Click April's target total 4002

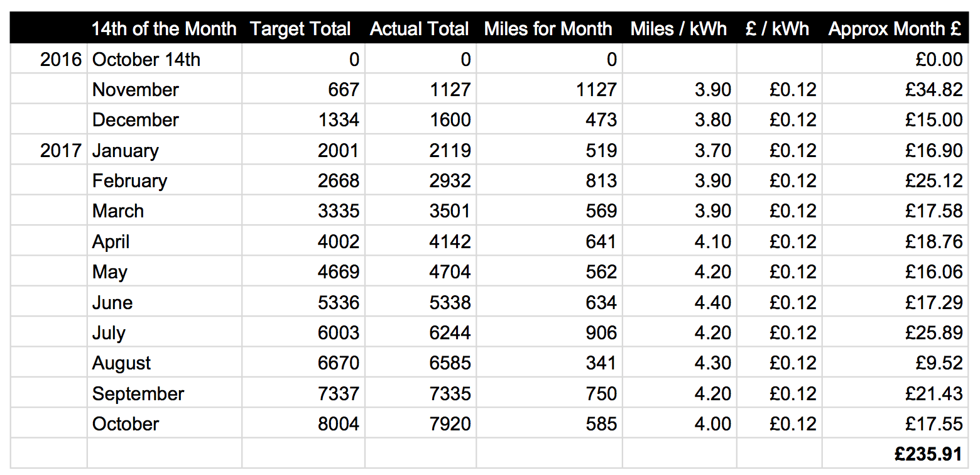pyautogui.click(x=338, y=242)
